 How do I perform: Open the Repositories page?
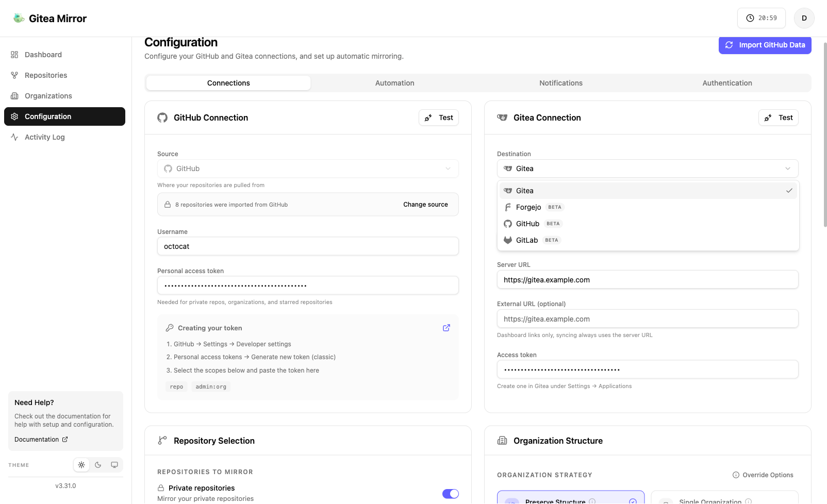(x=64, y=75)
